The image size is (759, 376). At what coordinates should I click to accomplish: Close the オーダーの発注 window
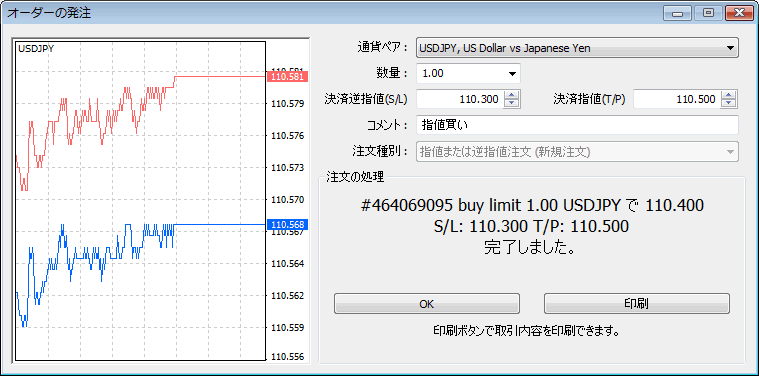point(739,13)
